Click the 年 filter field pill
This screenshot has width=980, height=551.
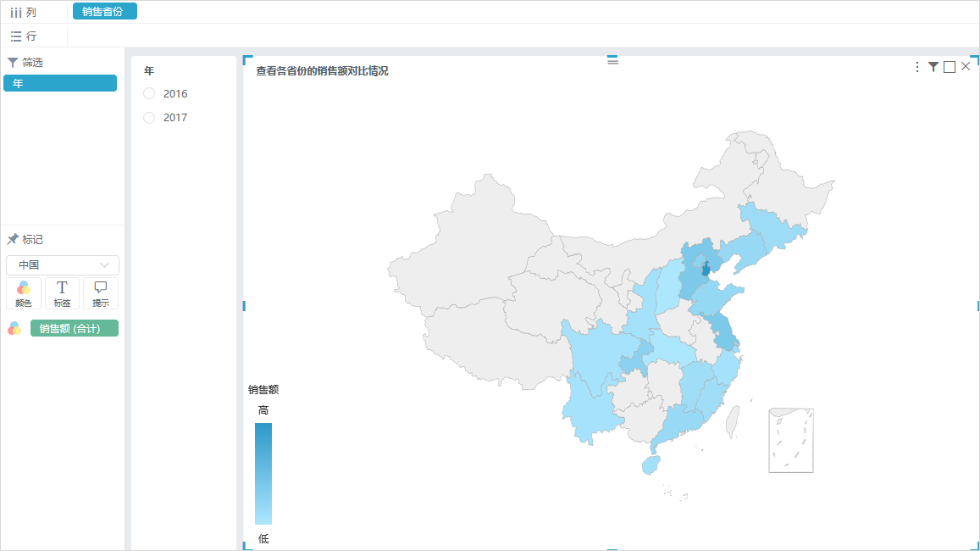60,83
